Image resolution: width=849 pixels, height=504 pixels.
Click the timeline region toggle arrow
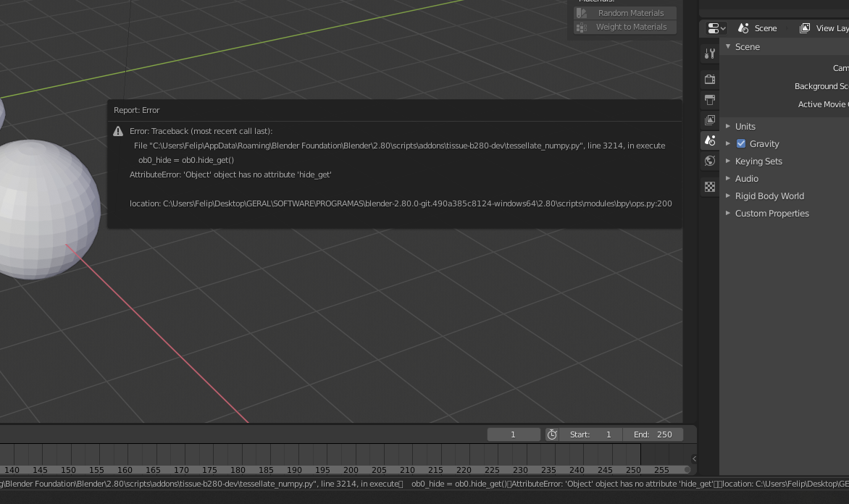coord(694,459)
